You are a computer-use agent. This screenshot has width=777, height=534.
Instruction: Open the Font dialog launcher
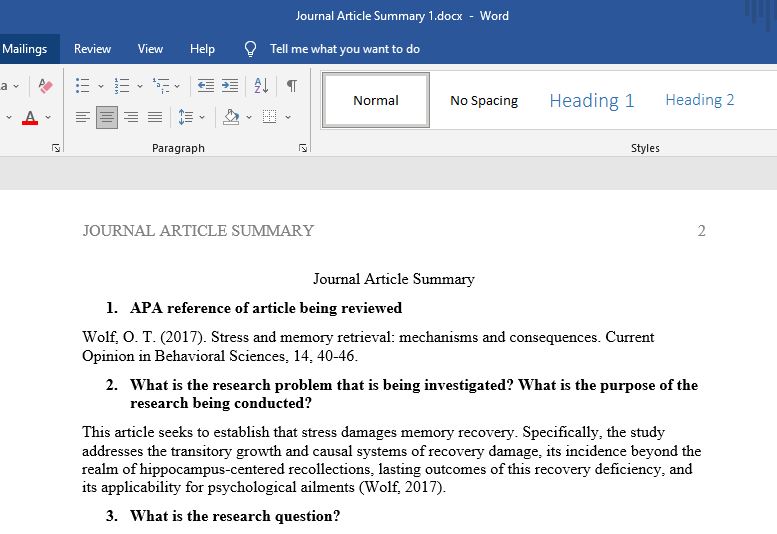[x=56, y=148]
